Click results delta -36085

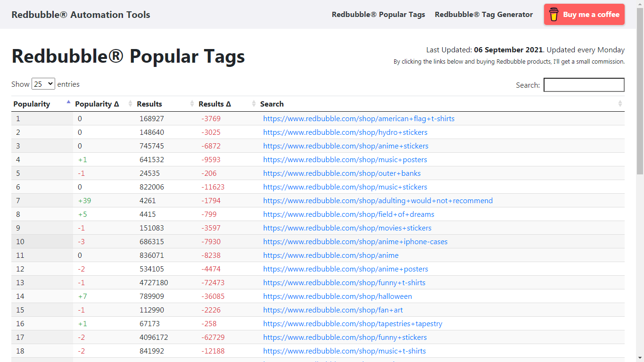213,296
